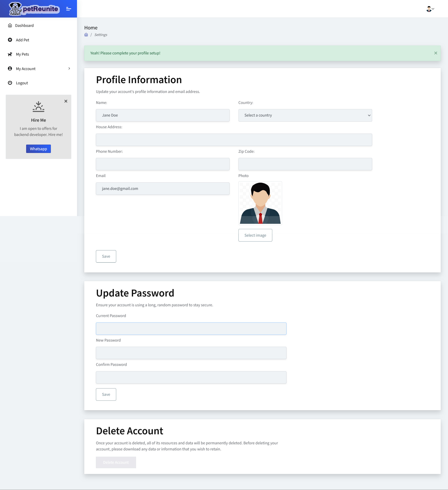Image resolution: width=448 pixels, height=490 pixels.
Task: Save the Profile Information form
Action: point(106,256)
